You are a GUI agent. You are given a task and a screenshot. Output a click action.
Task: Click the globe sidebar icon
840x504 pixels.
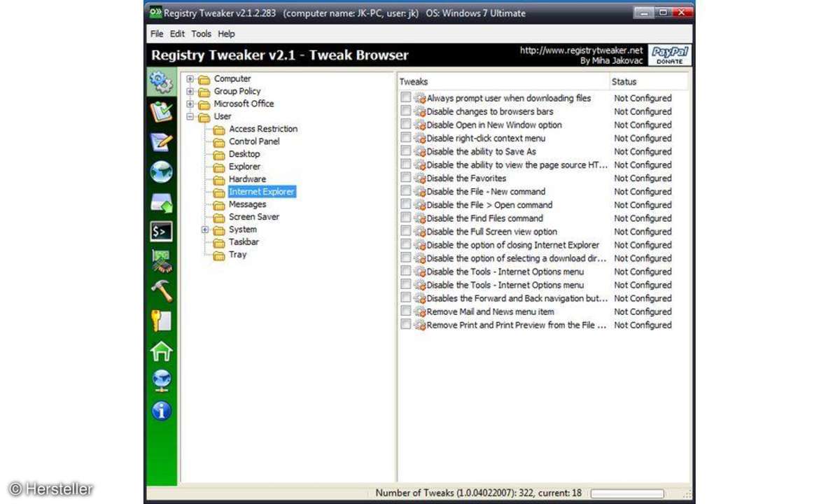coord(162,171)
